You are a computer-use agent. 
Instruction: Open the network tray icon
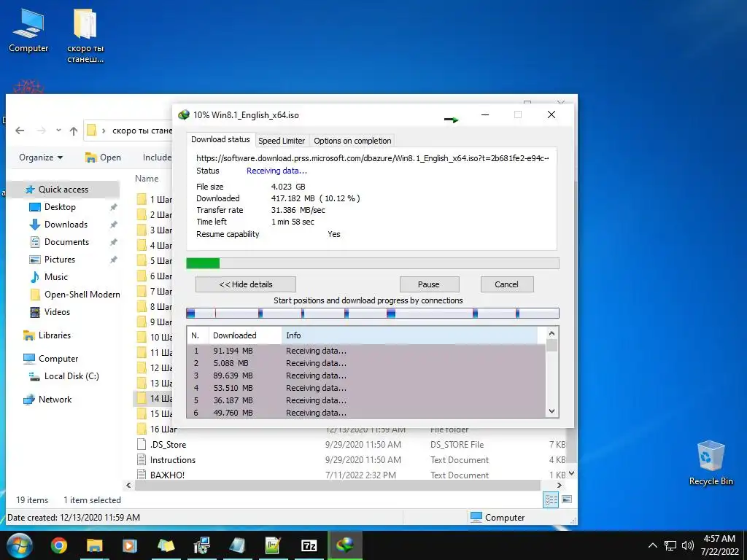pyautogui.click(x=670, y=545)
